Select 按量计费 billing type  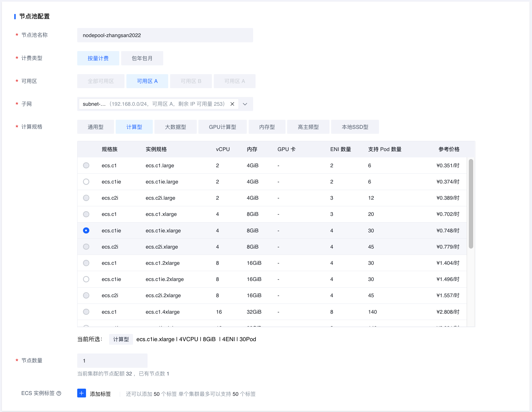[98, 58]
